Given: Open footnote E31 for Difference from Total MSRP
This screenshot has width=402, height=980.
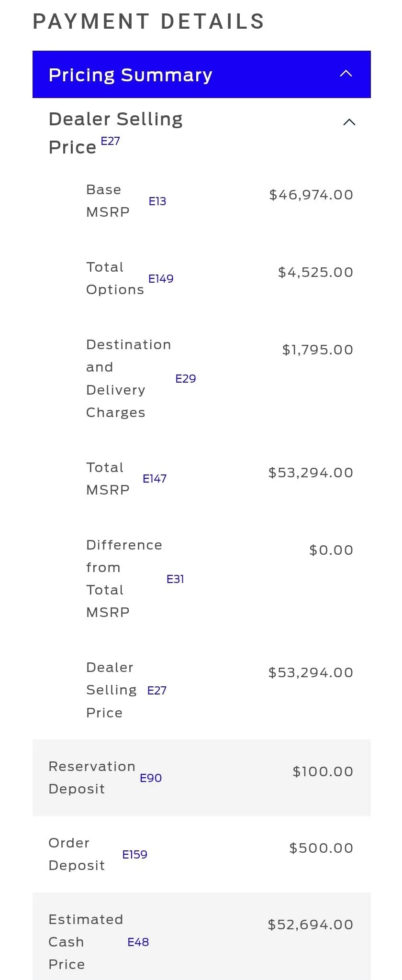Looking at the screenshot, I should (175, 579).
